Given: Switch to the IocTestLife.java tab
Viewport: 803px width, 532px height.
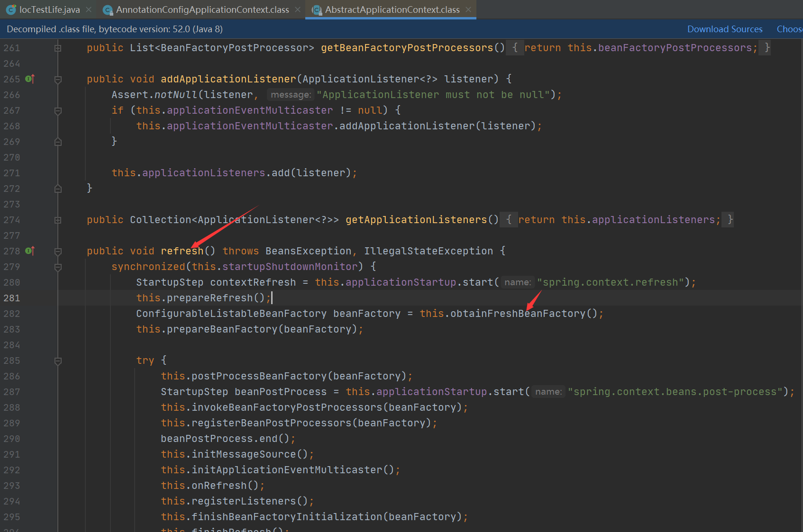Looking at the screenshot, I should (49, 9).
